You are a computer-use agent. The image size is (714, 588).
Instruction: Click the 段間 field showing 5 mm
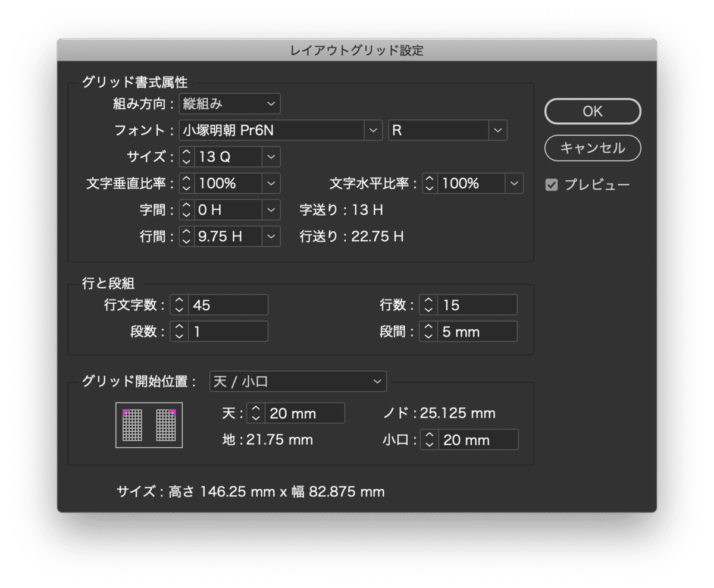coord(478,331)
